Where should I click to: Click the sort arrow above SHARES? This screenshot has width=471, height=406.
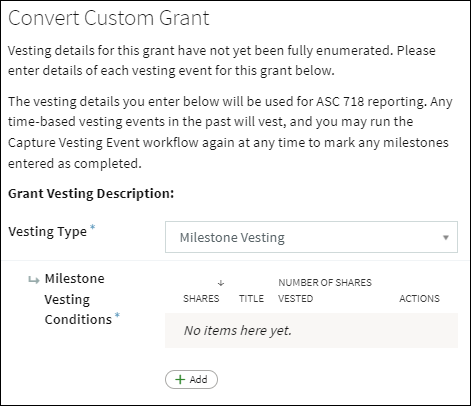pyautogui.click(x=221, y=283)
